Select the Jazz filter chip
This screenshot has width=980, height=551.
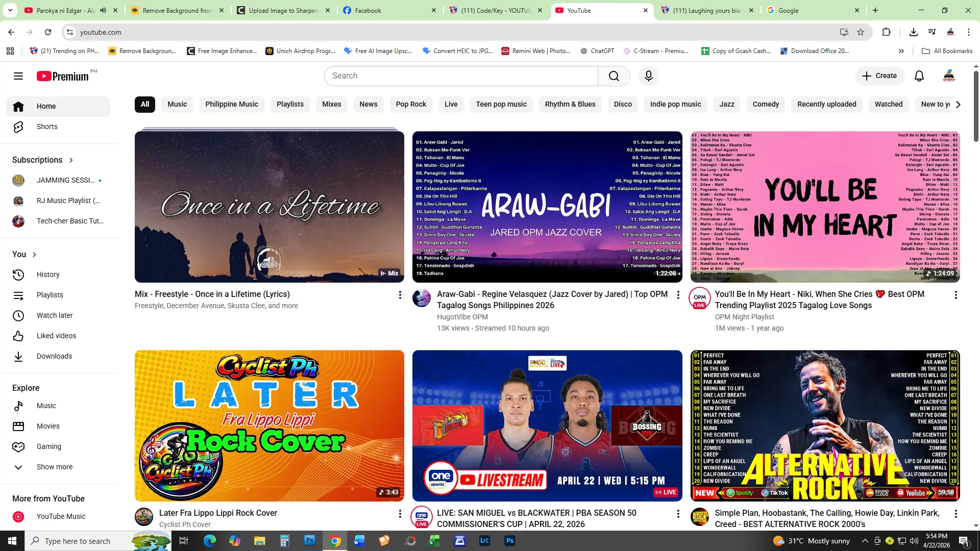tap(726, 104)
